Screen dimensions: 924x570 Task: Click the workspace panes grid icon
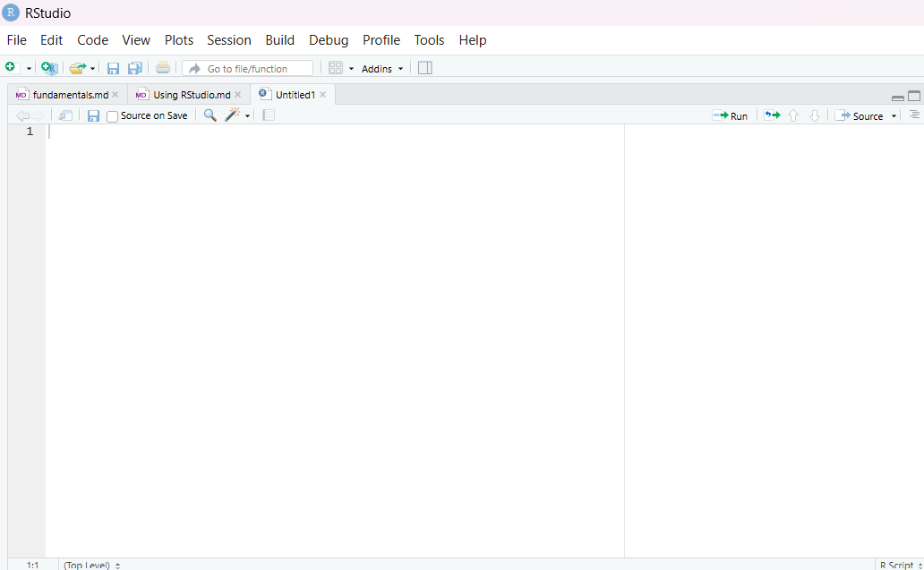[335, 68]
